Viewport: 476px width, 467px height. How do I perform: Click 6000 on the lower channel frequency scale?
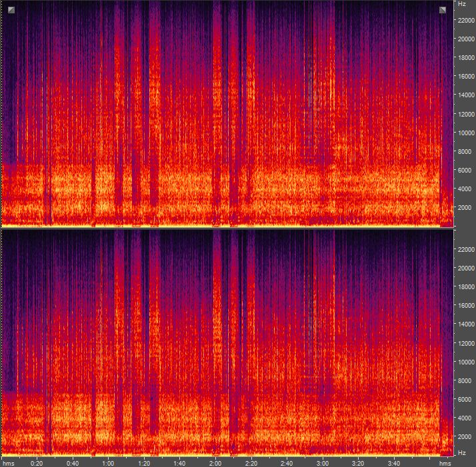465,399
